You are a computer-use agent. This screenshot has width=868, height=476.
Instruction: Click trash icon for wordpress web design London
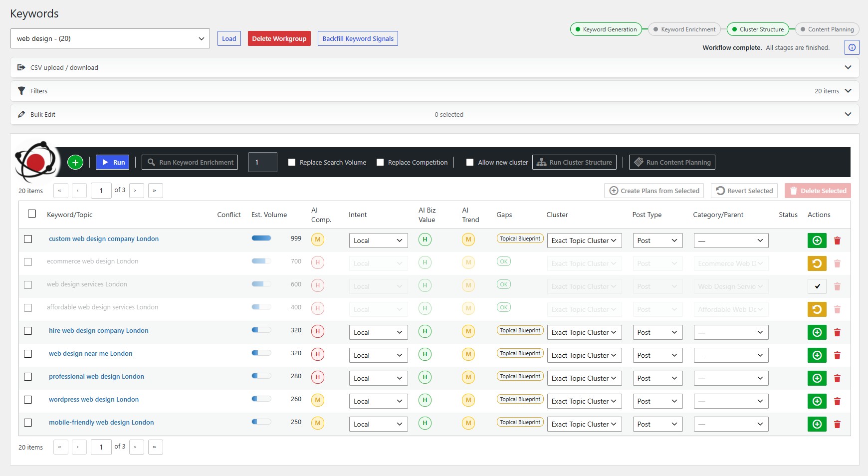click(x=838, y=401)
